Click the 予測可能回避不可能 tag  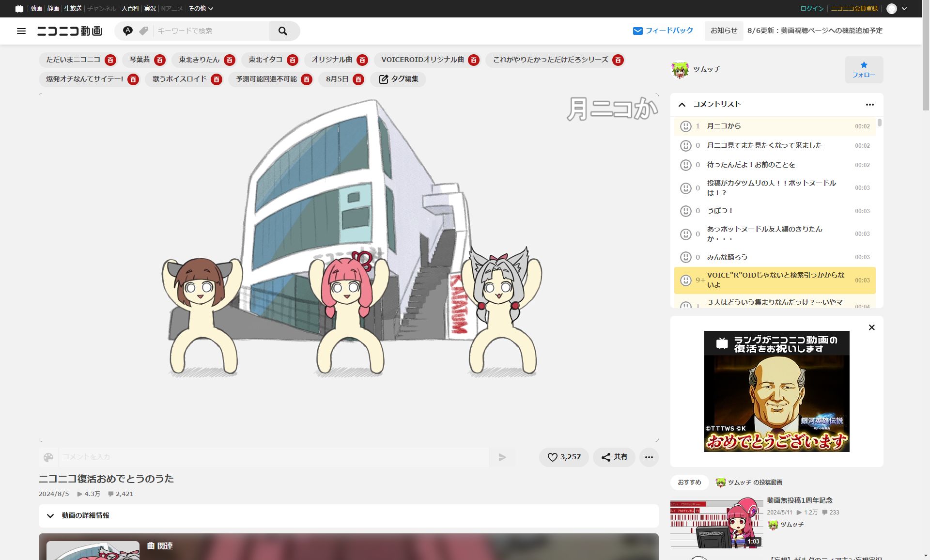266,79
